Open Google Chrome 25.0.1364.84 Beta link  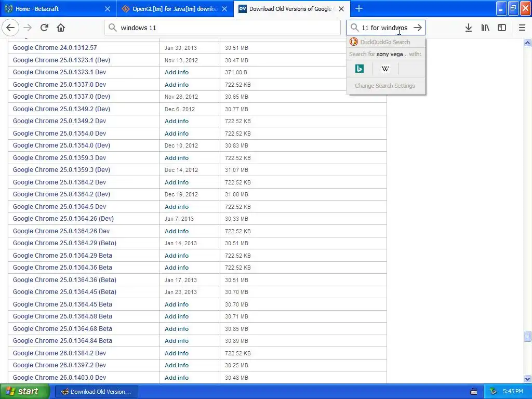(62, 341)
